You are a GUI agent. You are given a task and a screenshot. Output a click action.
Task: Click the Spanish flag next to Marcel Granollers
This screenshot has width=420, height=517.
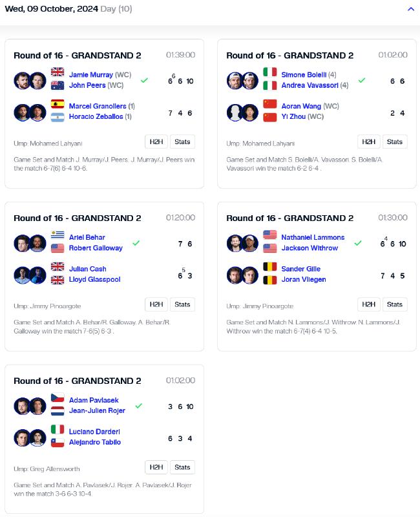tap(58, 104)
